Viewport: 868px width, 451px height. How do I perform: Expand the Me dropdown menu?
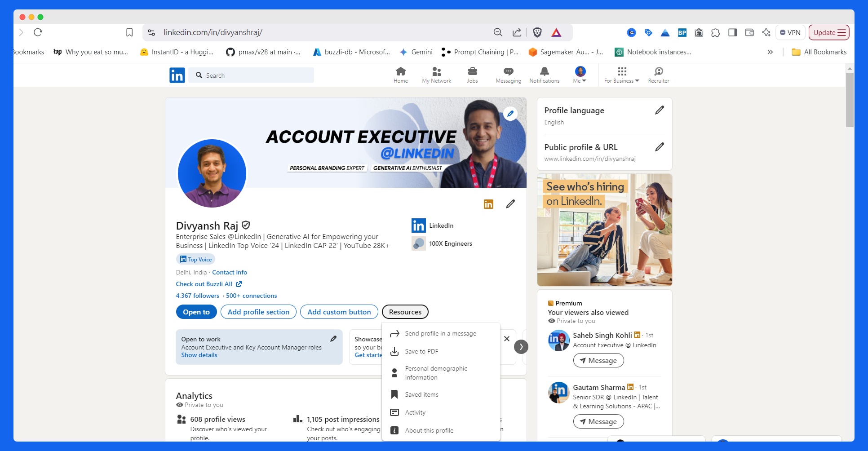coord(580,75)
